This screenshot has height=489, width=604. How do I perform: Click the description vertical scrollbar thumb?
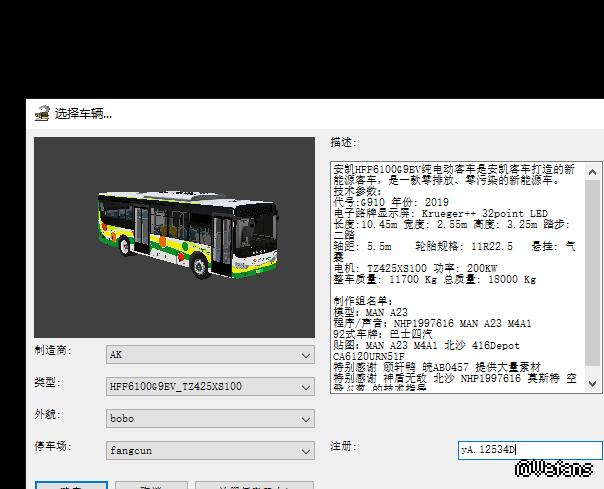[x=592, y=273]
